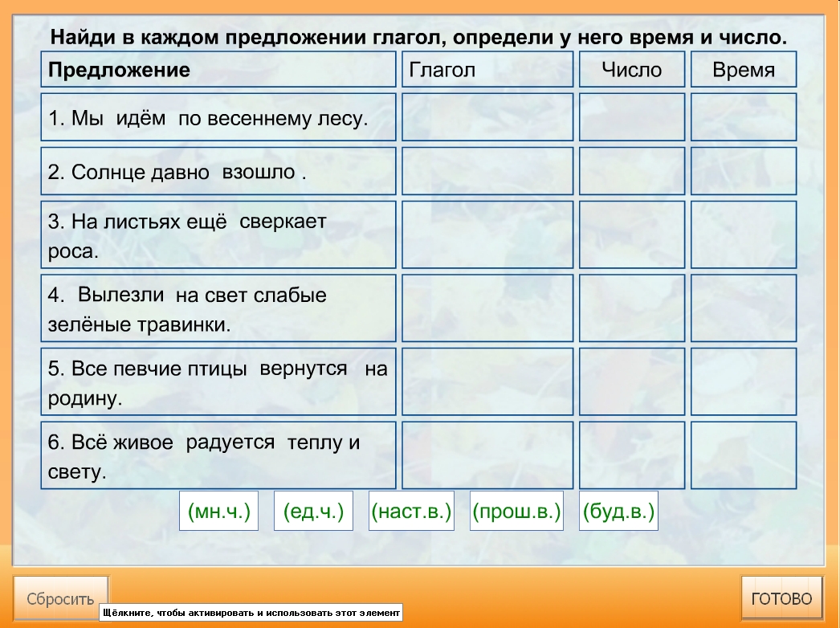Click the Число cell for sentence 1
840x628 pixels.
tap(632, 116)
